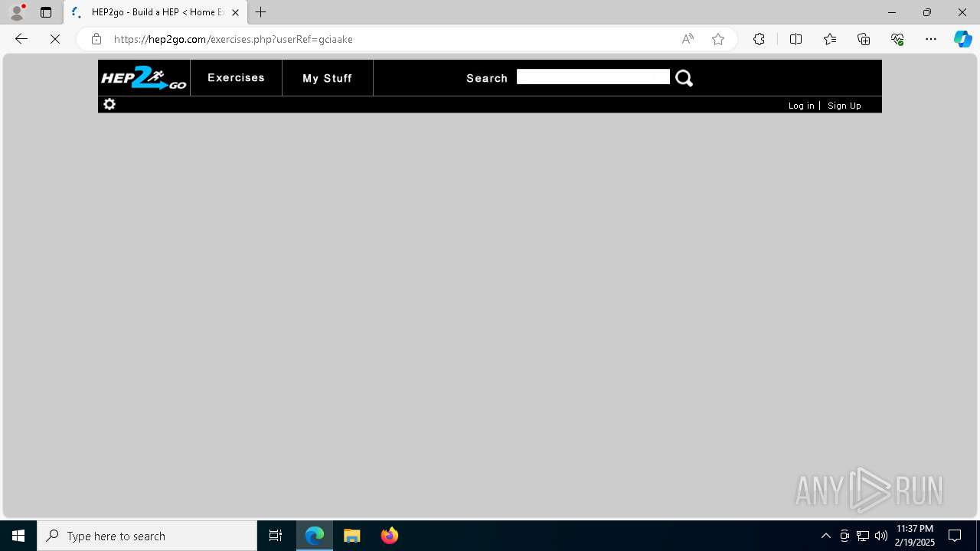The height and width of the screenshot is (551, 980).
Task: Open tab actions menu
Action: 46,12
